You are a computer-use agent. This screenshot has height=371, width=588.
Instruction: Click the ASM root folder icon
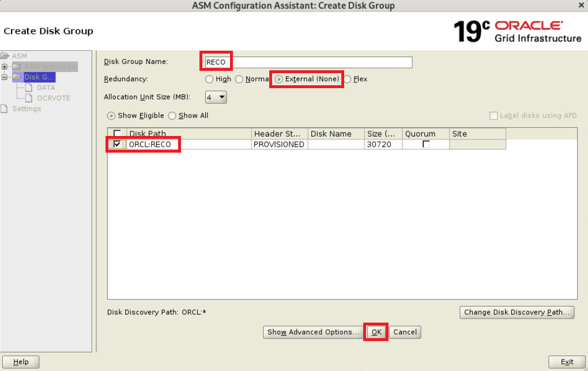coord(5,56)
